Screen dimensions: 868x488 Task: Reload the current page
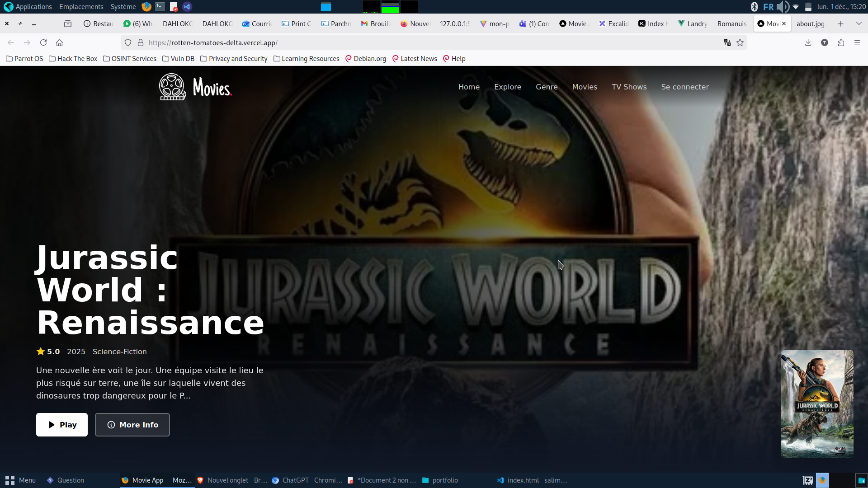43,42
